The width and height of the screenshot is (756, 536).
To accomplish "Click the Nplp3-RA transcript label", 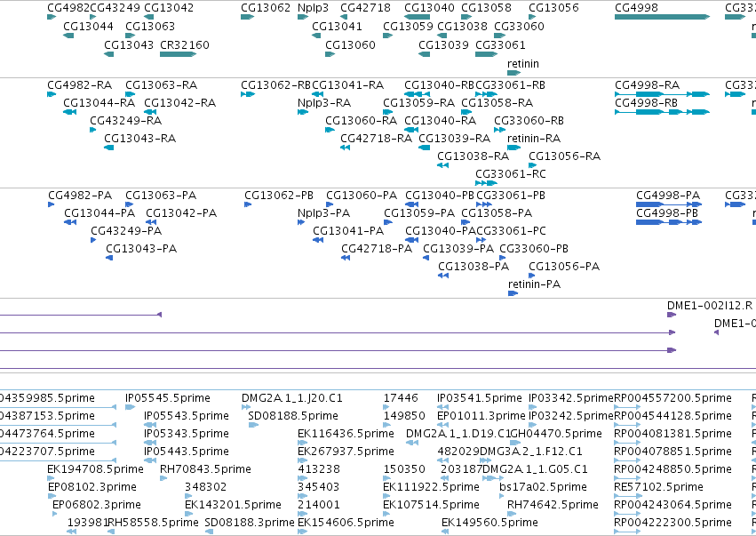I will tap(324, 103).
